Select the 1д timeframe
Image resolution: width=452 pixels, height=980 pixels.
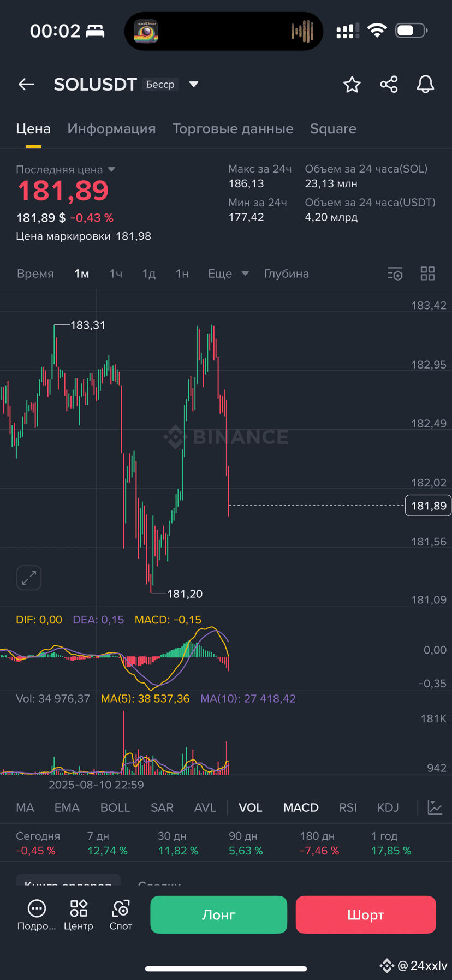149,274
